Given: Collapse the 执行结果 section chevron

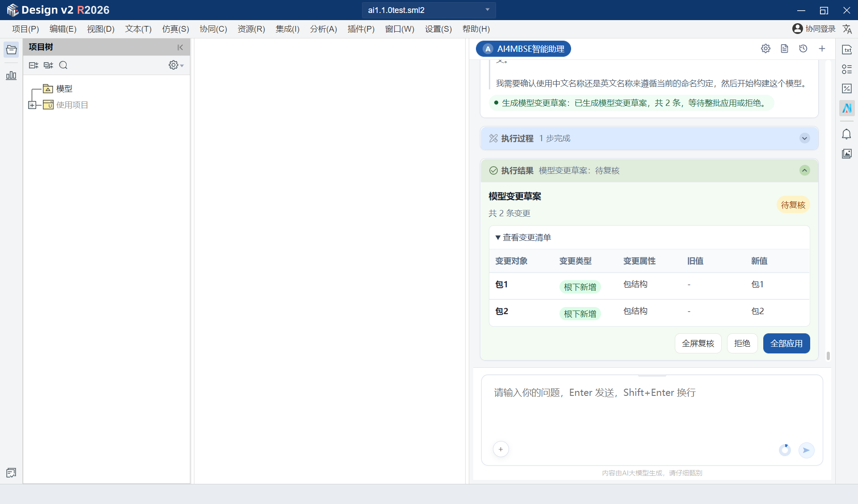Looking at the screenshot, I should pos(804,171).
